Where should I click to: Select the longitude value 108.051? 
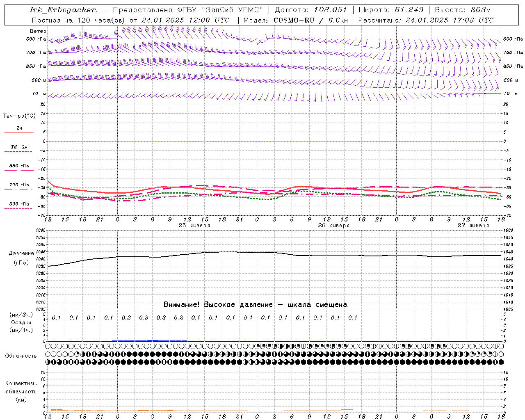331,10
